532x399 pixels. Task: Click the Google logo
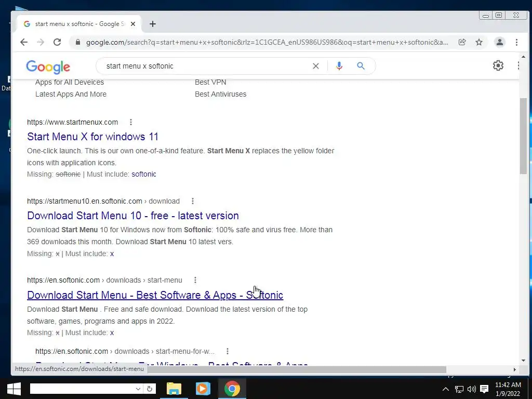(48, 67)
